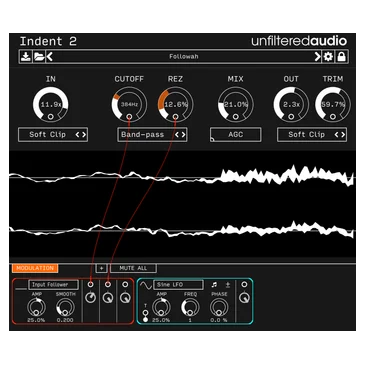Image resolution: width=365 pixels, height=365 pixels.
Task: Open the Followah preset name menu
Action: [x=184, y=57]
